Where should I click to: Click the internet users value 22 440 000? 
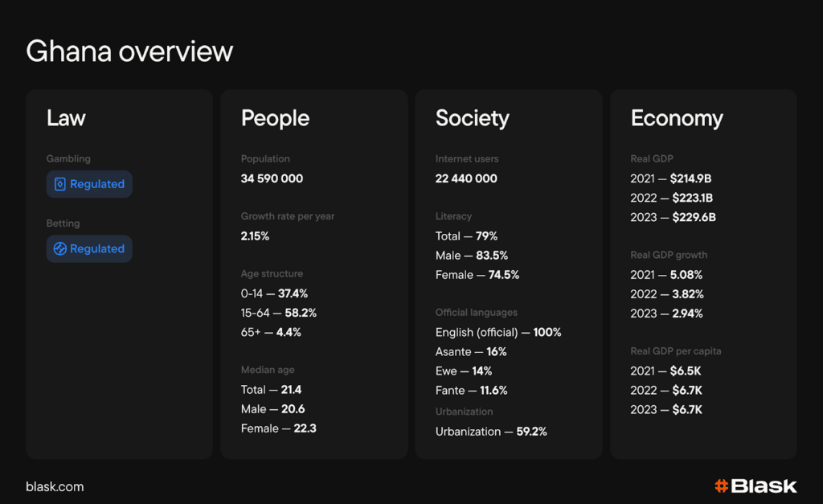466,178
